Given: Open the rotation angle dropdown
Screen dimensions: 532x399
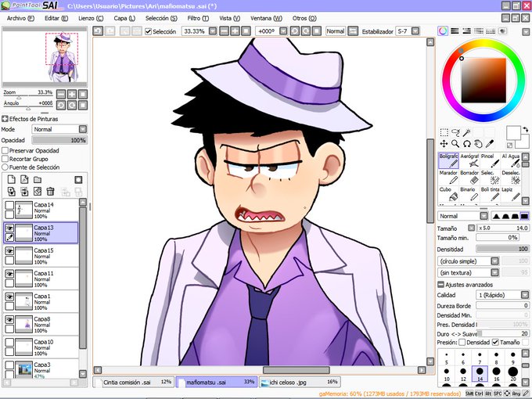Looking at the screenshot, I should click(283, 31).
